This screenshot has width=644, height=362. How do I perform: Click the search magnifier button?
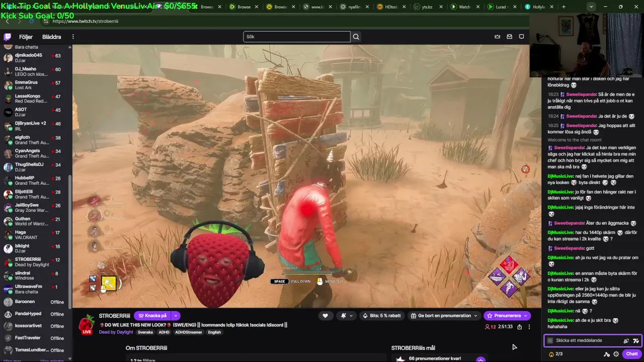(356, 37)
